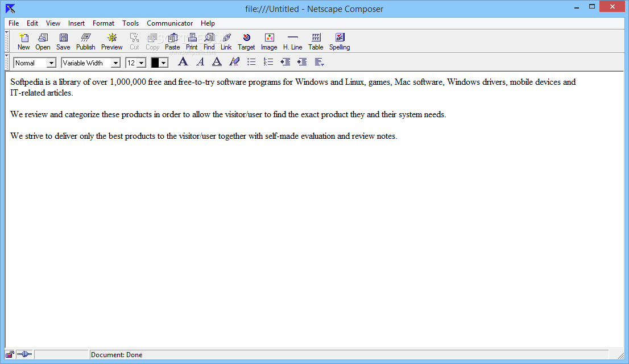Insert a table into the document
Screen dimensions: 629x364
point(316,40)
